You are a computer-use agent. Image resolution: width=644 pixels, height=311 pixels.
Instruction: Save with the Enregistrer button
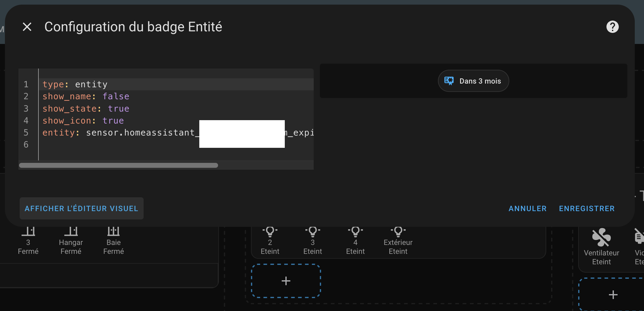coord(586,209)
